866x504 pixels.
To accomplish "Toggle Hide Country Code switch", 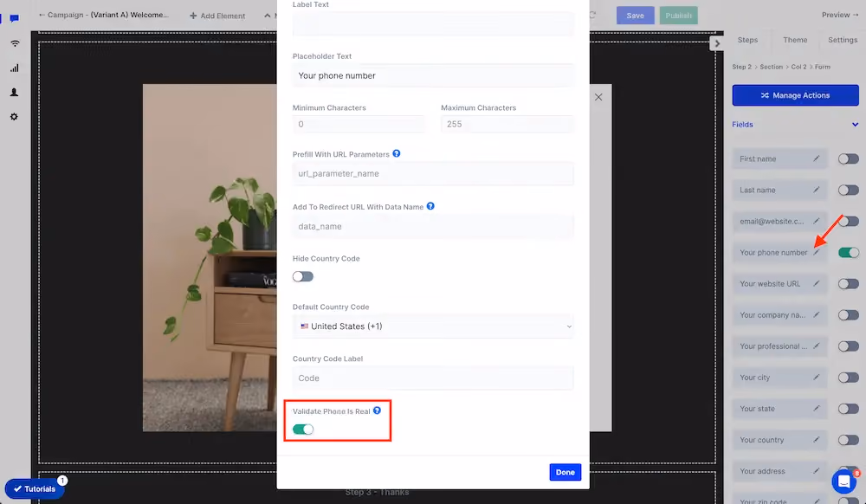I will 302,276.
